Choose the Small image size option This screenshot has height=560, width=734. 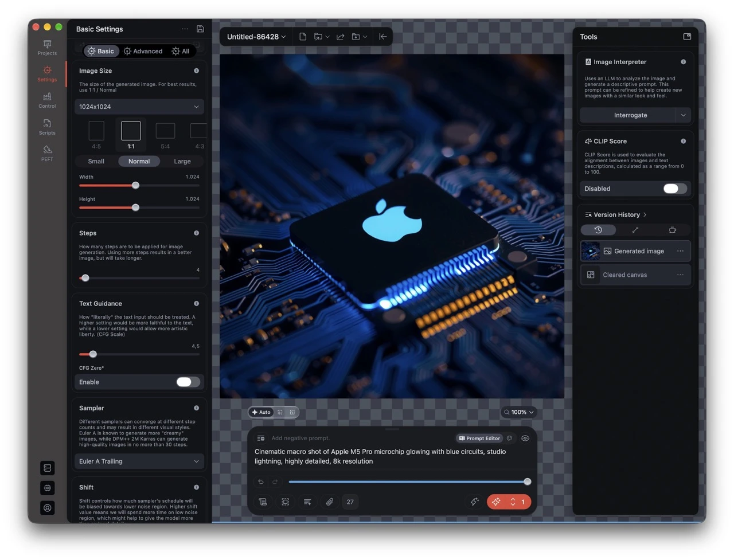(96, 162)
